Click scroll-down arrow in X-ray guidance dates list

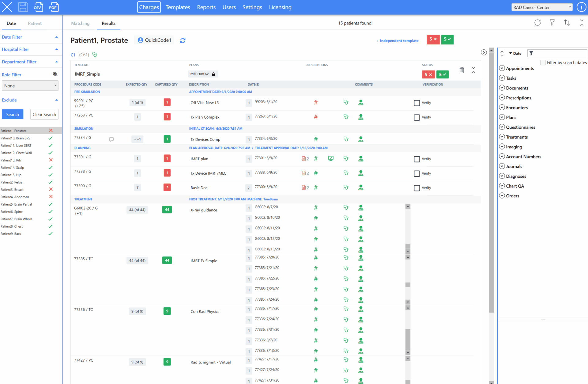(408, 251)
